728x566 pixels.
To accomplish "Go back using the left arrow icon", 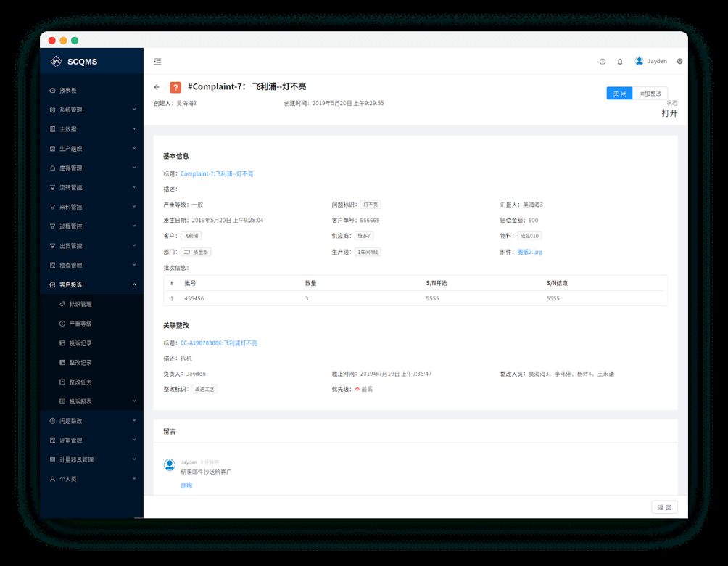I will 157,87.
